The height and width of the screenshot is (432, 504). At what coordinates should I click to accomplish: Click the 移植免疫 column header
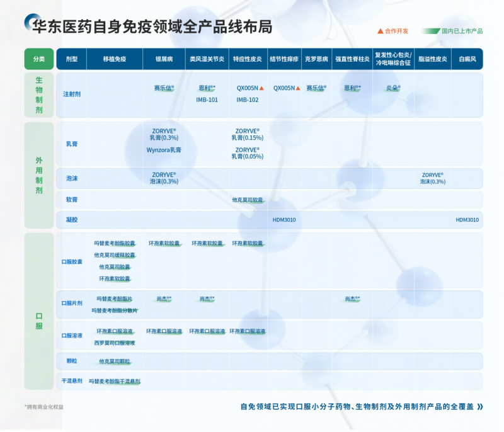click(x=115, y=59)
